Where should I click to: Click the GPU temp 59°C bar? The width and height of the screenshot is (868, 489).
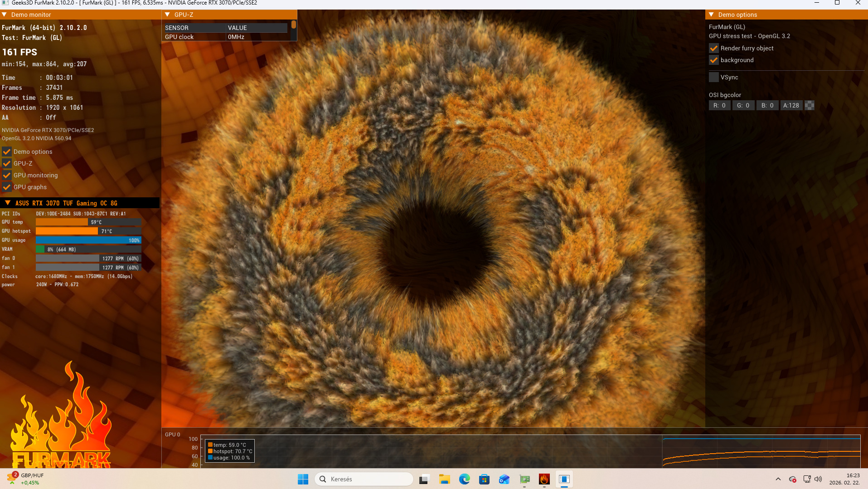[x=89, y=222]
